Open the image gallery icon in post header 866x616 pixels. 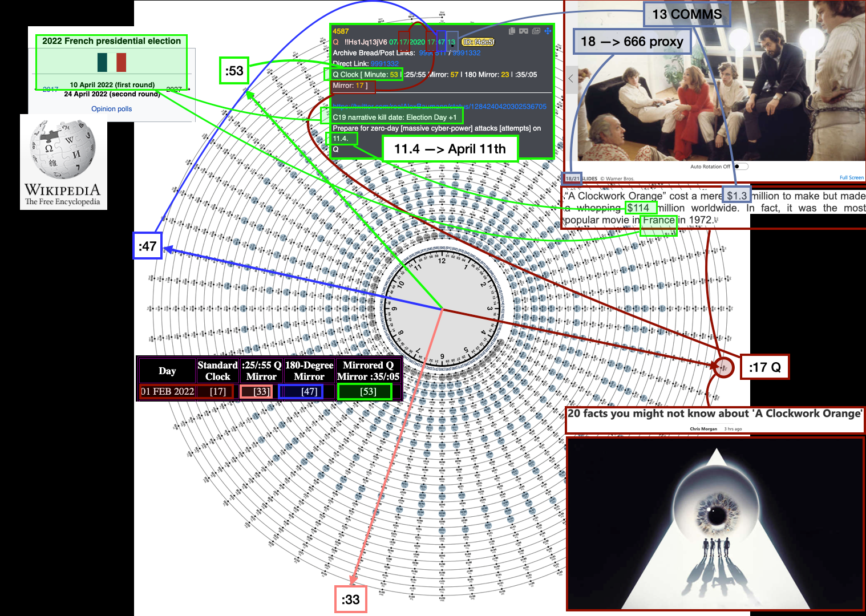[536, 31]
